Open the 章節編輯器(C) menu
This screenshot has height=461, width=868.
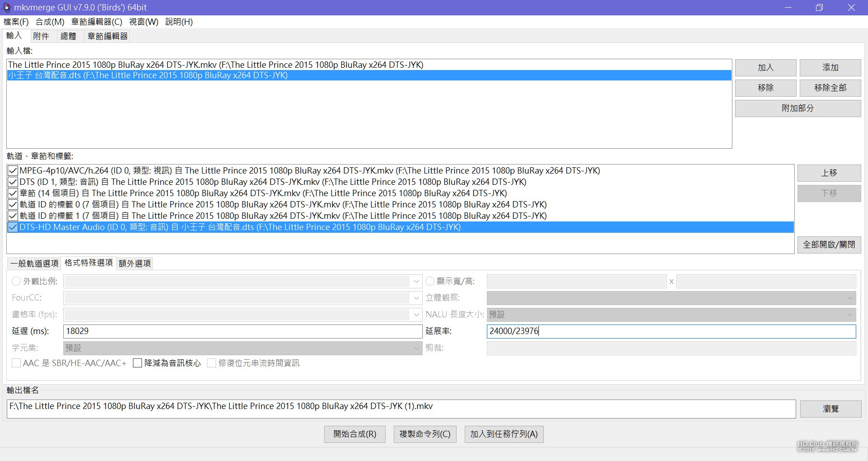97,22
